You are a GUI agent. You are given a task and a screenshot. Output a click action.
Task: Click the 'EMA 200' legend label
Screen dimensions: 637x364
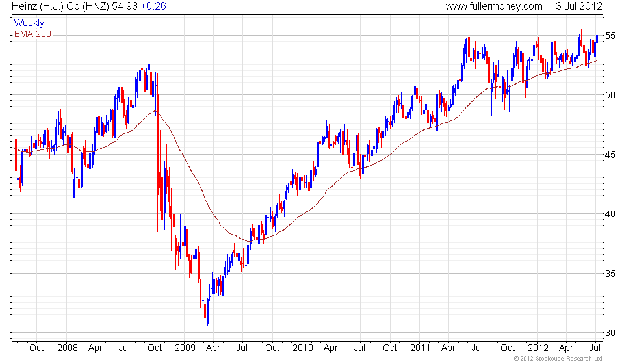pos(33,34)
